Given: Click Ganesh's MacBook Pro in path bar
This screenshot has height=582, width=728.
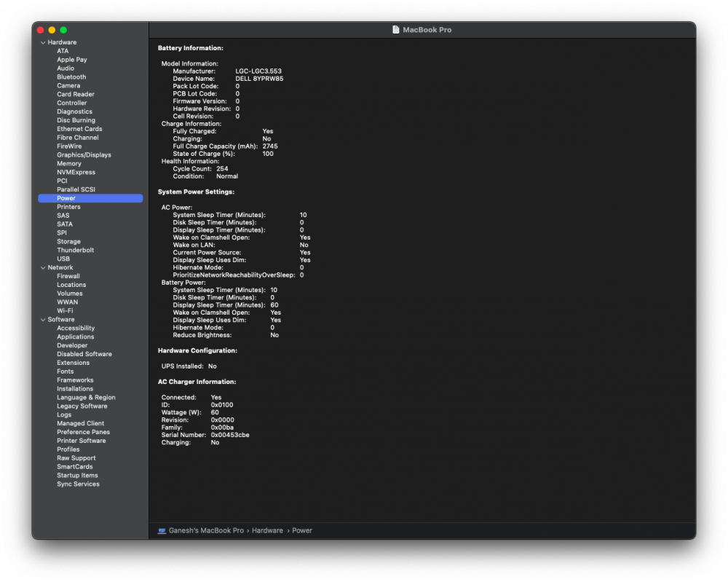Looking at the screenshot, I should pos(206,531).
